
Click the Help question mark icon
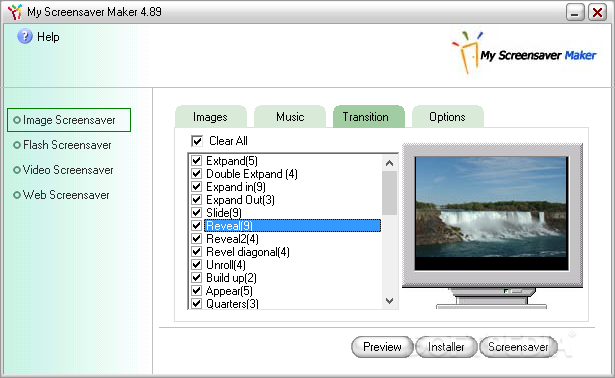(25, 36)
